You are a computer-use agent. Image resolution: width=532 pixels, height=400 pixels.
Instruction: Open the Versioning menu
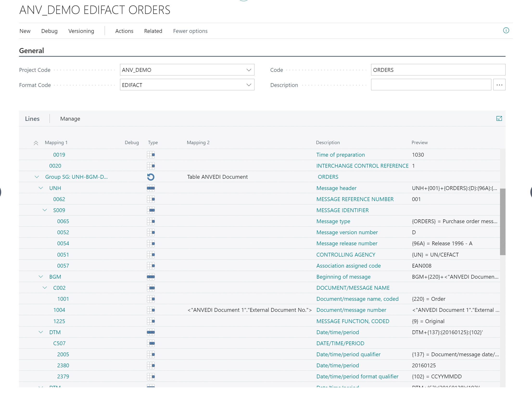81,31
